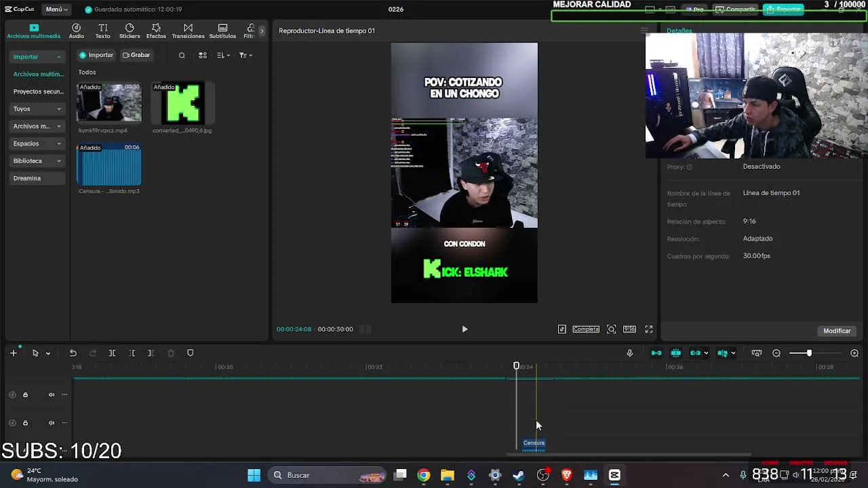This screenshot has height=488, width=868.
Task: Select the Censura sound mp3 thumbnail
Action: pos(109,164)
